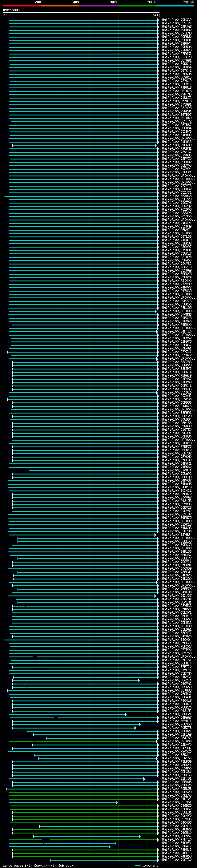
Task: Select the query label AV553031
Action: coord(11,10)
